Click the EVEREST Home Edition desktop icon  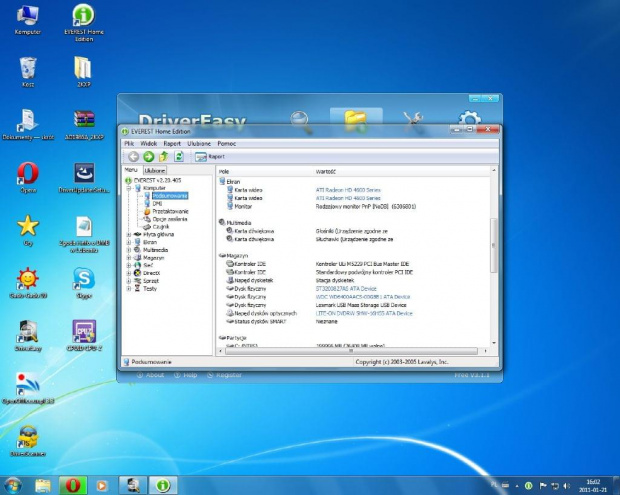84,23
